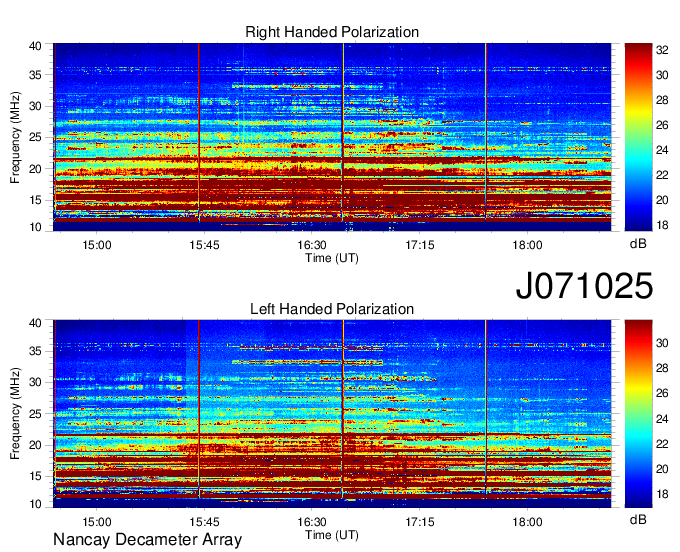Click the 10 MHz tick on top plot
The width and height of the screenshot is (680, 552).
(x=36, y=227)
